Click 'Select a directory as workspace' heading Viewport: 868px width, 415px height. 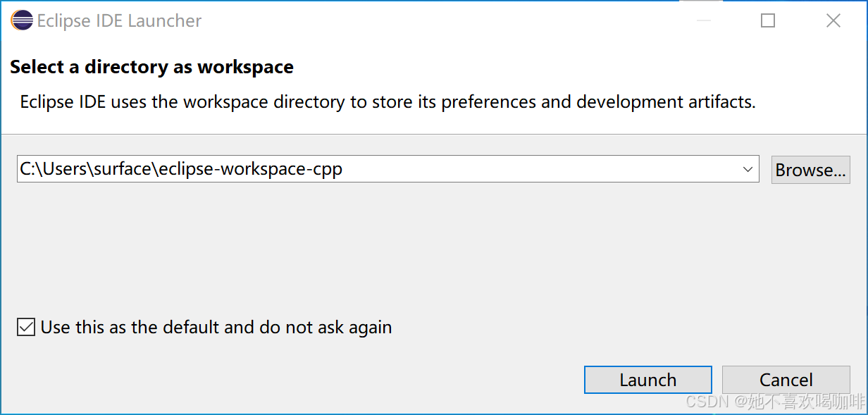click(x=151, y=68)
